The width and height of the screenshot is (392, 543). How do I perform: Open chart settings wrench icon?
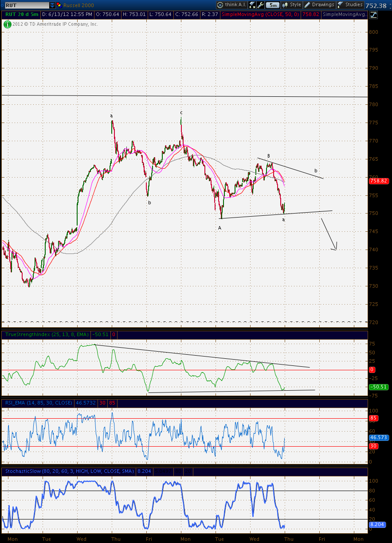(x=261, y=5)
